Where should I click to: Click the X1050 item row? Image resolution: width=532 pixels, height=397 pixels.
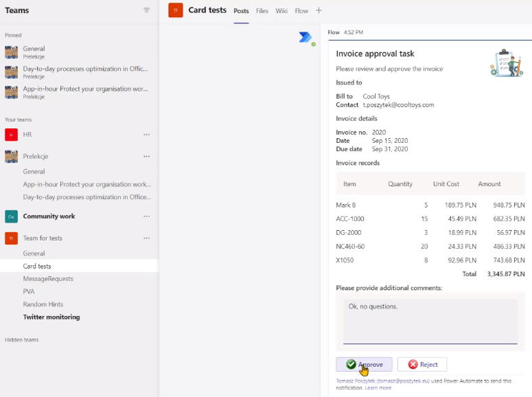pyautogui.click(x=430, y=260)
